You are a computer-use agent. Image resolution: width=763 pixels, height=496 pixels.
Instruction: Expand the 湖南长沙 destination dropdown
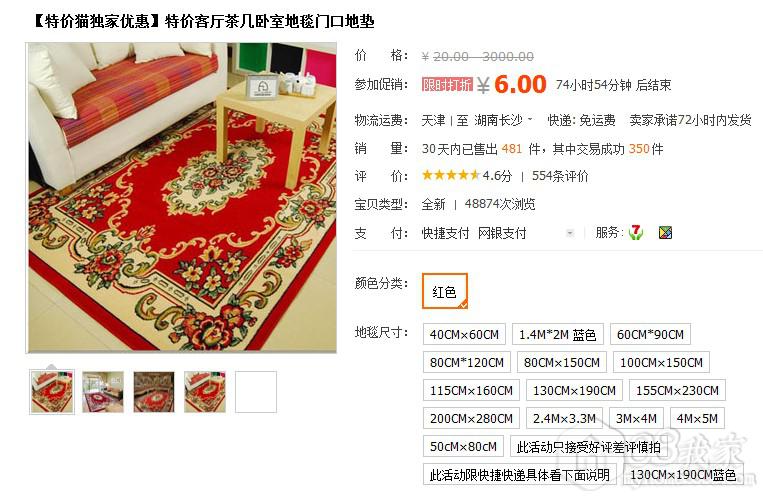pos(503,120)
